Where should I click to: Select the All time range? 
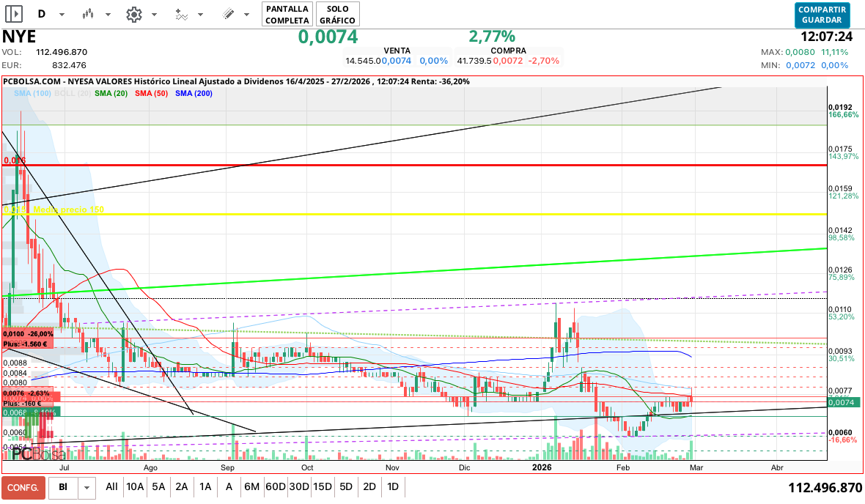pyautogui.click(x=111, y=487)
